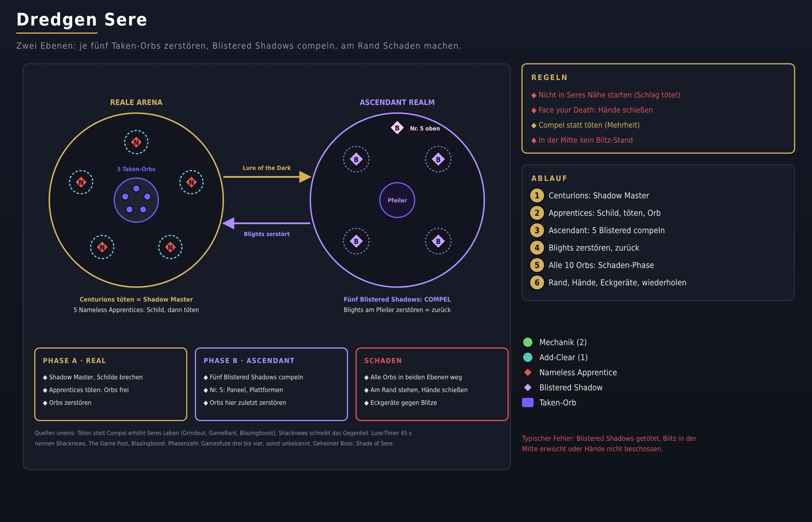Image resolution: width=812 pixels, height=522 pixels.
Task: Click the Lure of the Dark arrow
Action: coord(267,177)
